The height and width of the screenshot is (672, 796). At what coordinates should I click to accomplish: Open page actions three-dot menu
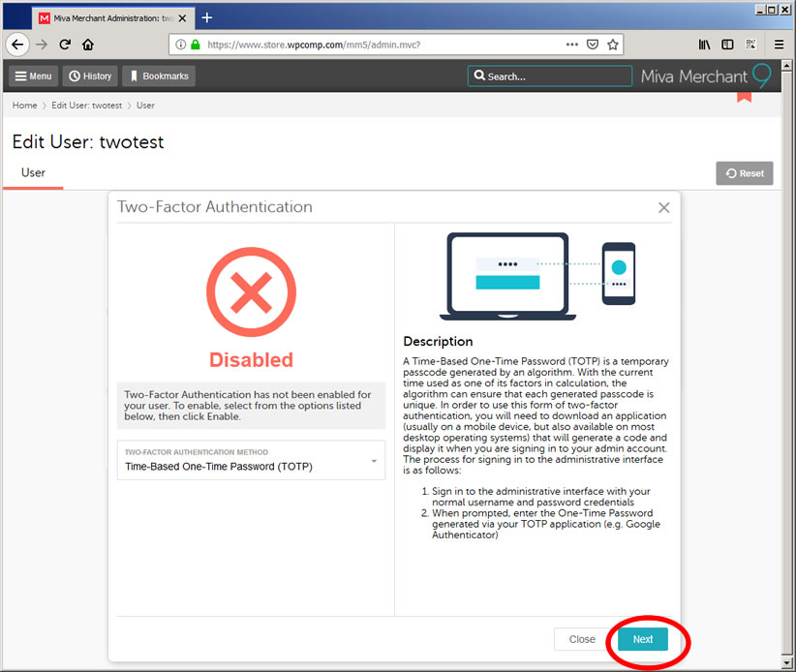tap(572, 45)
